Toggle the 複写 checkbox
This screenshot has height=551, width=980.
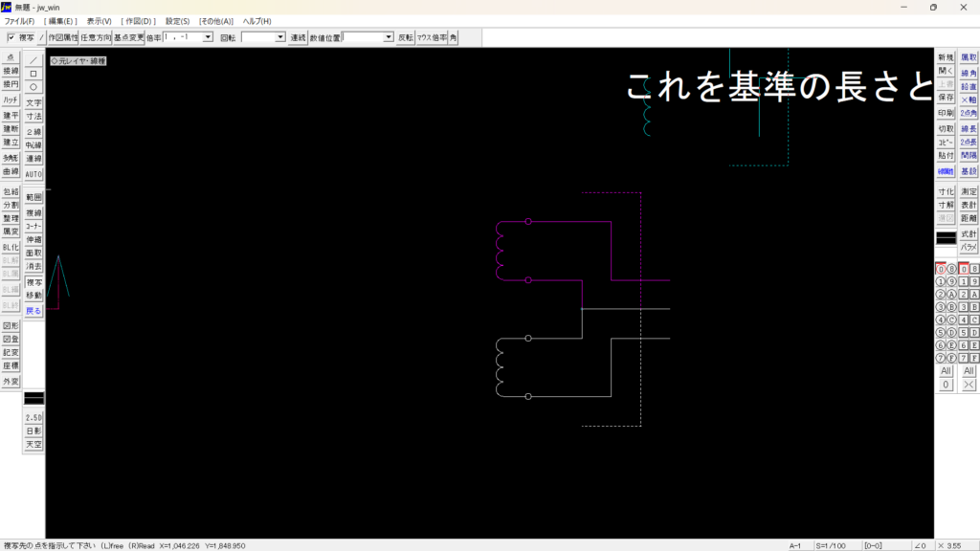(x=11, y=37)
